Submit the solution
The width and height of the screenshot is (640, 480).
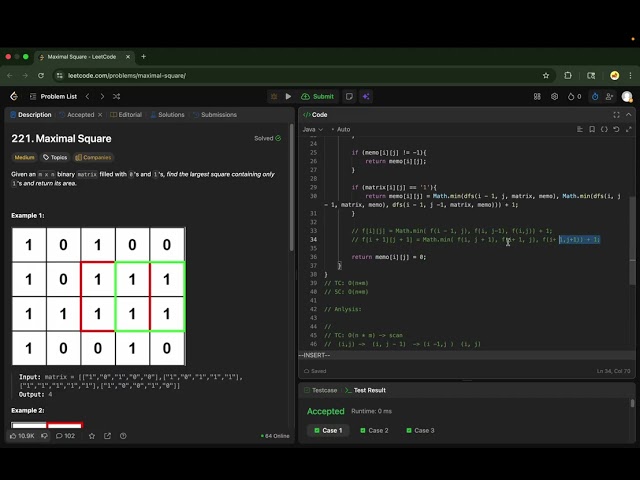point(318,96)
